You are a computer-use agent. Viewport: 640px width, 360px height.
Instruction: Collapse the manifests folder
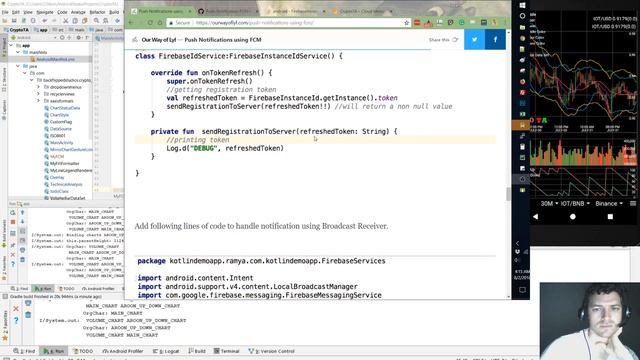pyautogui.click(x=18, y=52)
